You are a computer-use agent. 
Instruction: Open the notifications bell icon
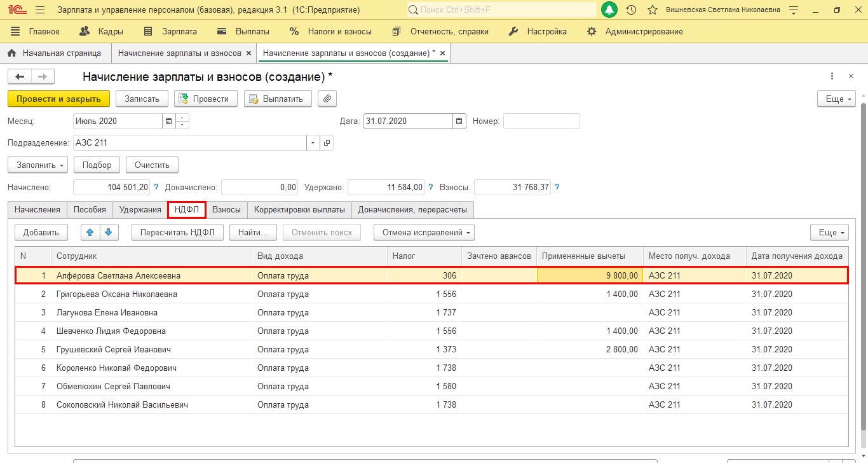tap(609, 10)
